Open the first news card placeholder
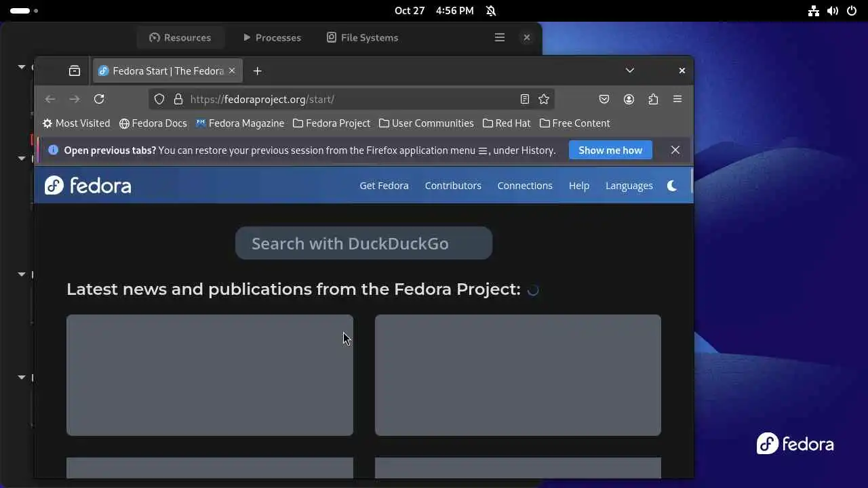868x488 pixels. point(210,375)
